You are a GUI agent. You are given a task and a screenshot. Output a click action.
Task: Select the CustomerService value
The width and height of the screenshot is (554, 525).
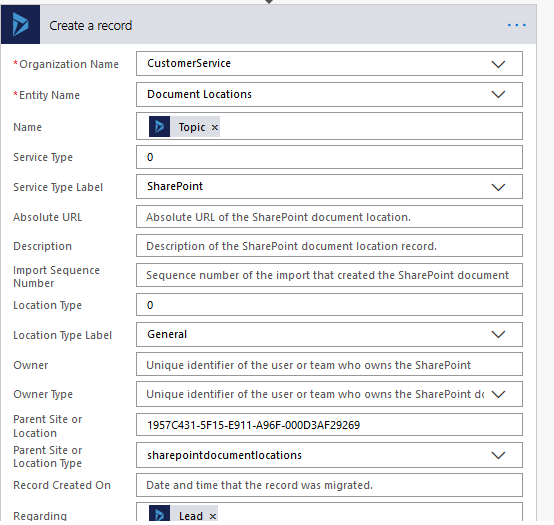[x=189, y=63]
